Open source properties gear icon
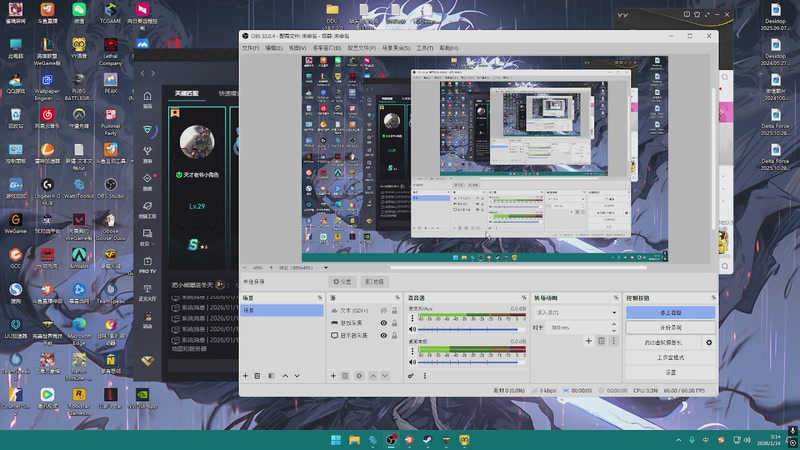The height and width of the screenshot is (450, 800). tap(359, 376)
